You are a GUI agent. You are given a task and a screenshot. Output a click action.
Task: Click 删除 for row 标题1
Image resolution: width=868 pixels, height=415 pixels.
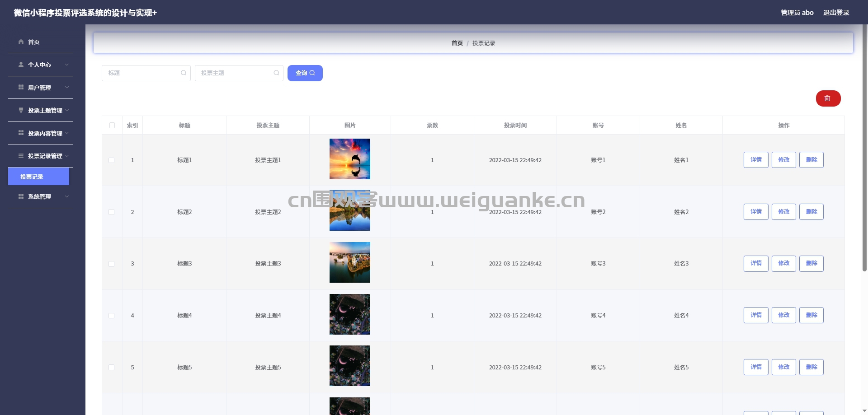(811, 160)
